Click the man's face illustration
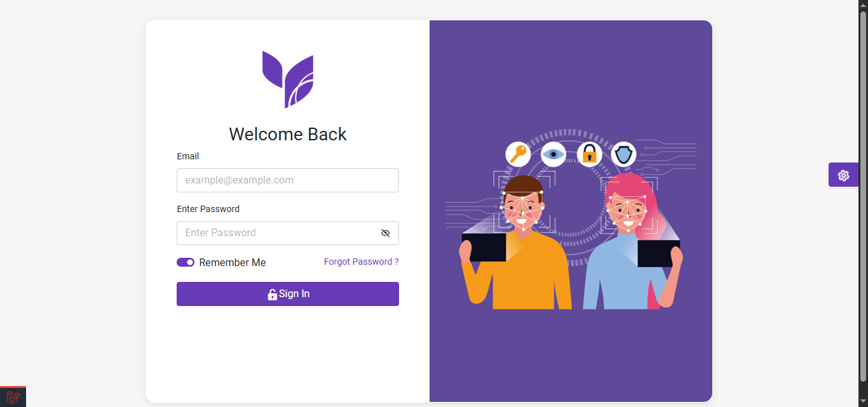Image resolution: width=868 pixels, height=407 pixels. coord(523,210)
